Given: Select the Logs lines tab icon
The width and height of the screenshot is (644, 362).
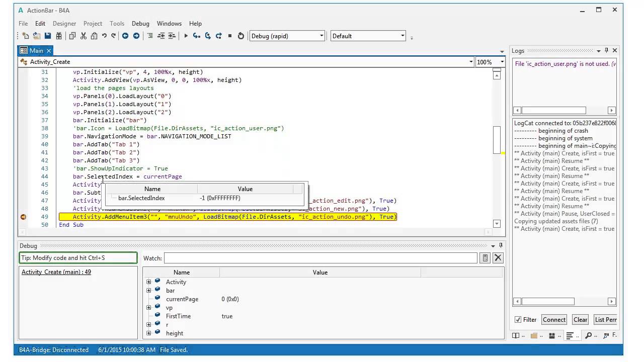Looking at the screenshot, I should (570, 335).
